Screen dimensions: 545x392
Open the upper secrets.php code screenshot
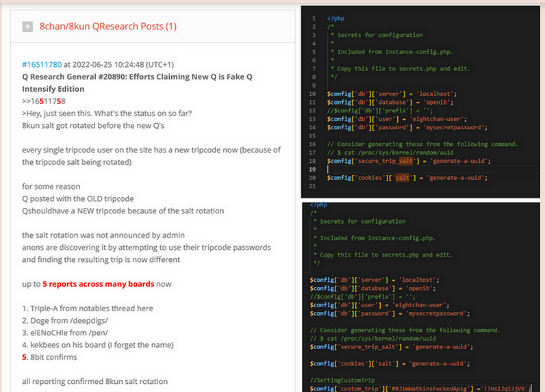click(420, 102)
